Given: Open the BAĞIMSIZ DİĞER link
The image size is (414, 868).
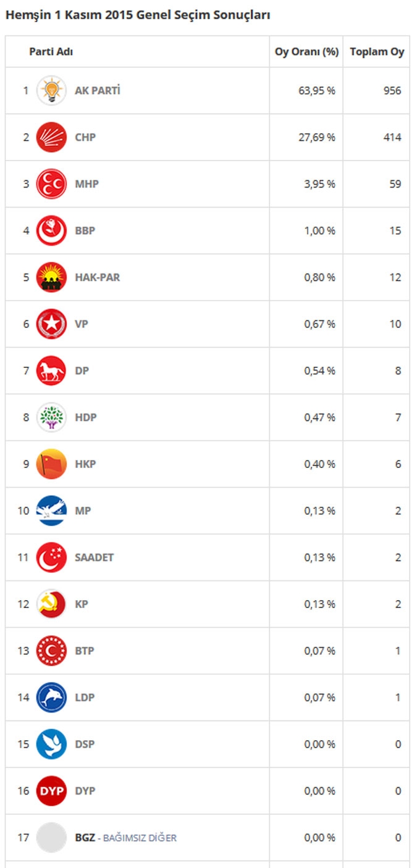Looking at the screenshot, I should pyautogui.click(x=140, y=838).
